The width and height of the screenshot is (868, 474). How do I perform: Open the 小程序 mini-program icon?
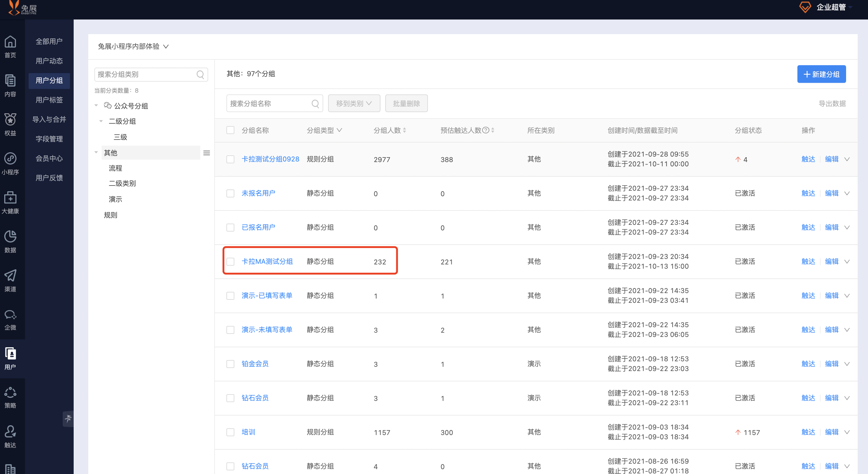coord(10,159)
